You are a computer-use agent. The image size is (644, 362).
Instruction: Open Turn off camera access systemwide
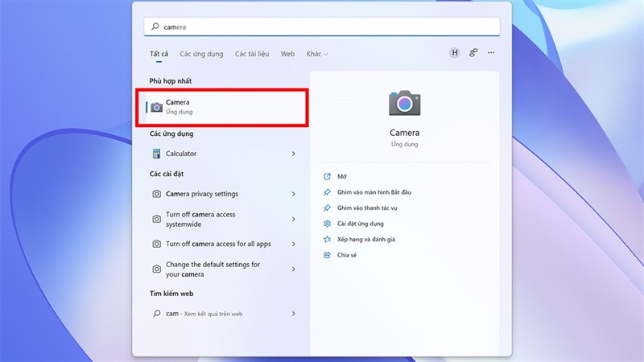pyautogui.click(x=200, y=219)
